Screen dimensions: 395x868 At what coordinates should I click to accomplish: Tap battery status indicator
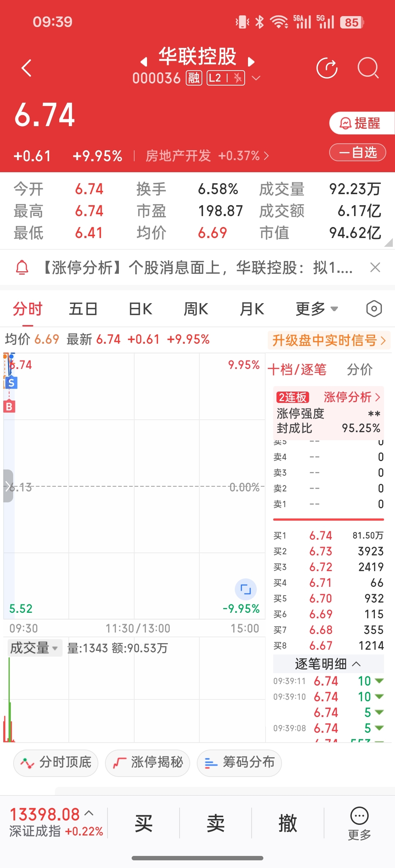pos(352,22)
